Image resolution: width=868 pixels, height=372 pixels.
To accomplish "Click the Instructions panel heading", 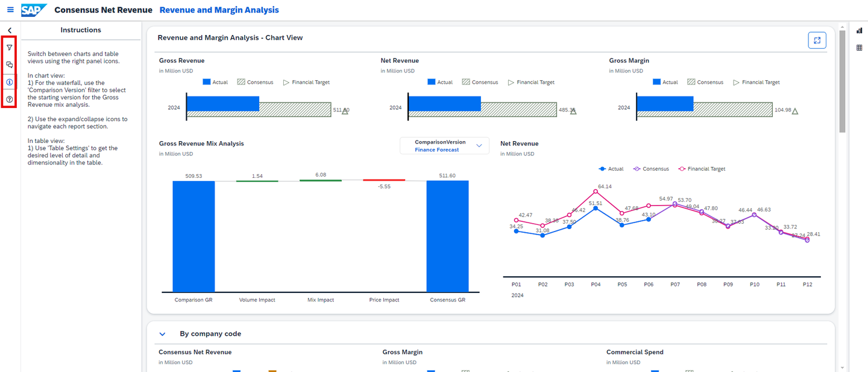I will point(81,30).
